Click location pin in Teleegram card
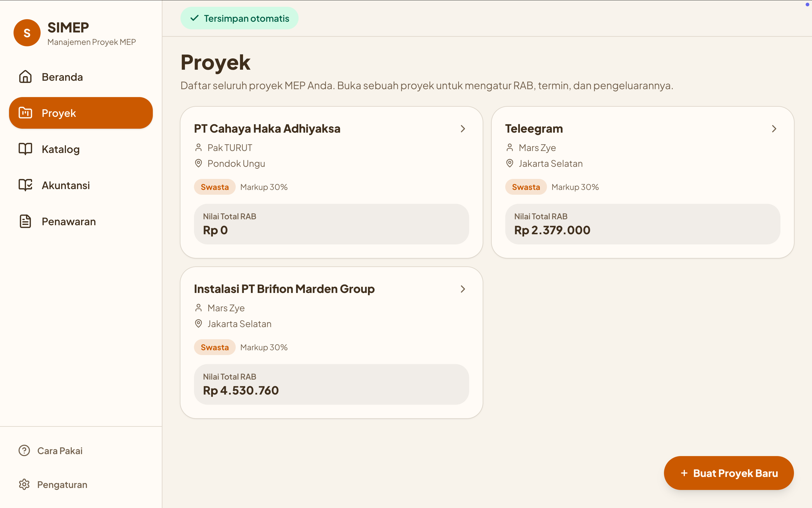Image resolution: width=812 pixels, height=508 pixels. click(x=510, y=163)
